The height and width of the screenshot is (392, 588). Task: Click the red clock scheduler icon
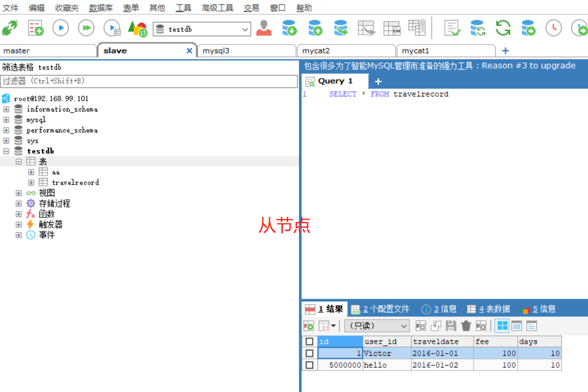click(x=553, y=28)
